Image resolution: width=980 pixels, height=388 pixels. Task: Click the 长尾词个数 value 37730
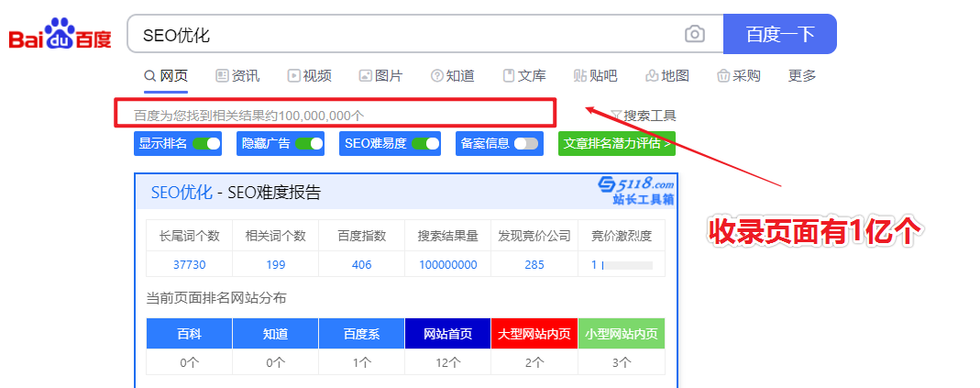coord(190,265)
